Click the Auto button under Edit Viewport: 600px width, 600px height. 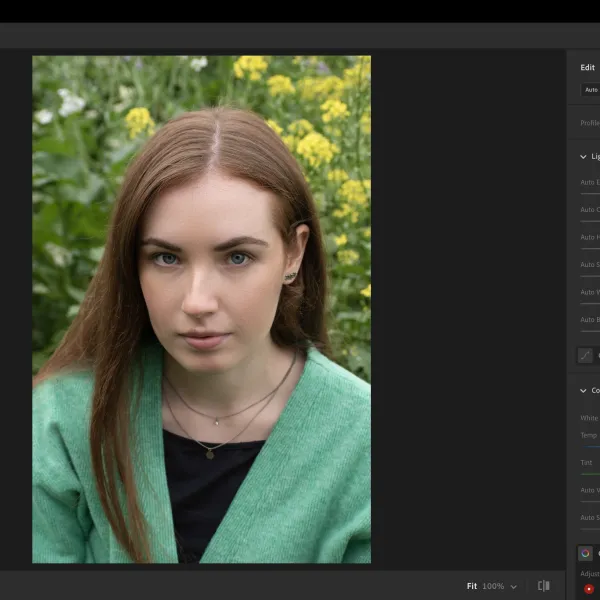point(590,90)
